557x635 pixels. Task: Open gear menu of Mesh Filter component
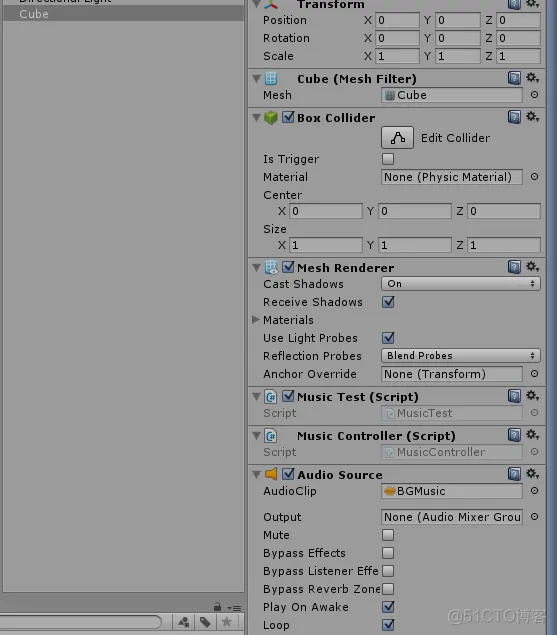pyautogui.click(x=532, y=78)
